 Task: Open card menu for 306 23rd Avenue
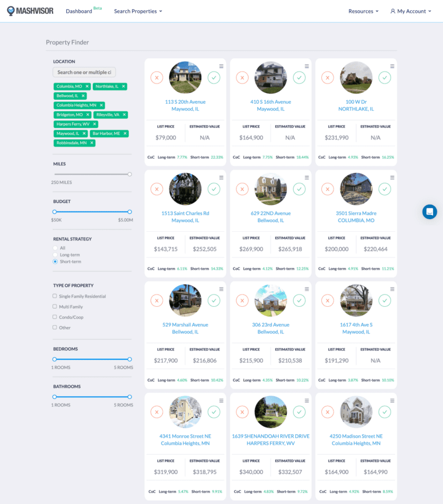tap(307, 289)
